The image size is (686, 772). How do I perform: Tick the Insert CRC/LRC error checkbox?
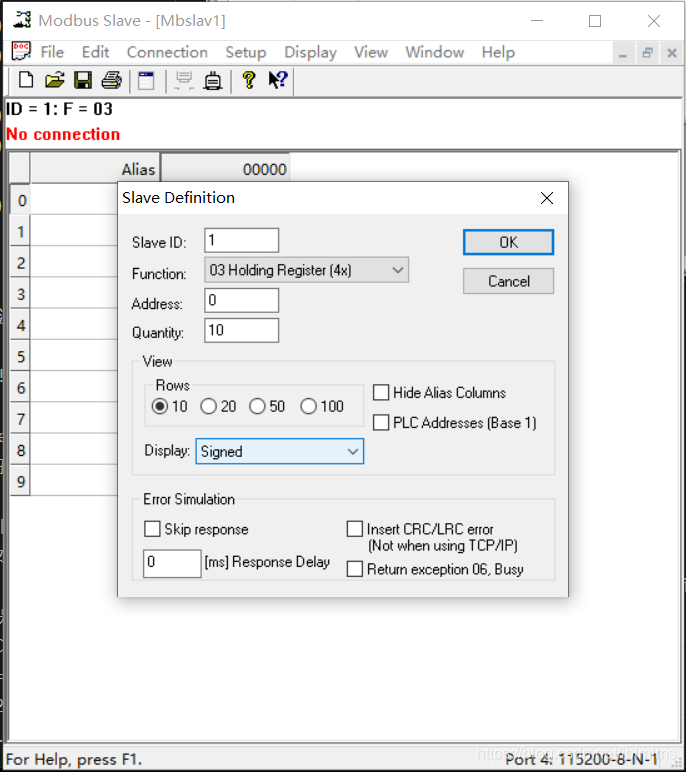(355, 529)
